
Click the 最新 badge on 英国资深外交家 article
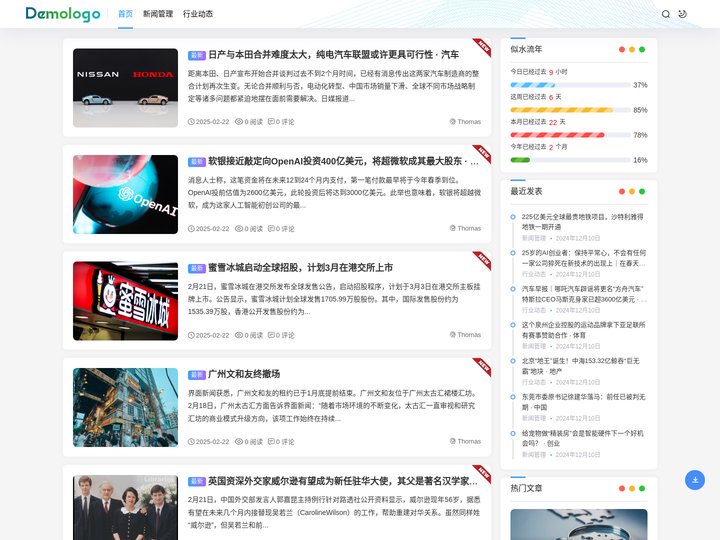(x=197, y=481)
